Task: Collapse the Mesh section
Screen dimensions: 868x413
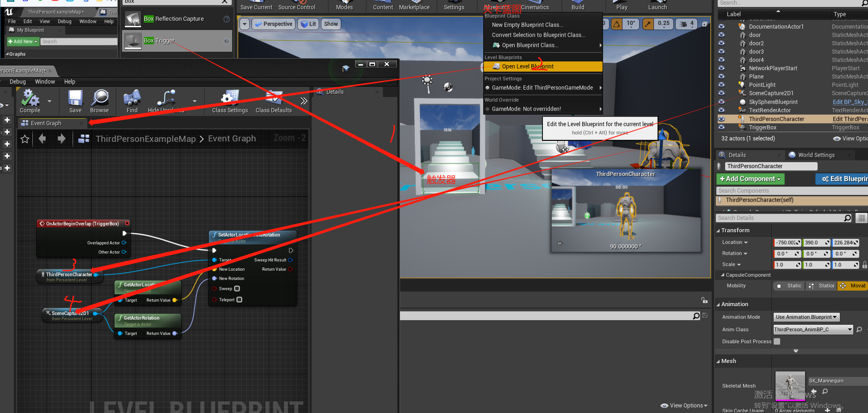Action: [x=718, y=361]
